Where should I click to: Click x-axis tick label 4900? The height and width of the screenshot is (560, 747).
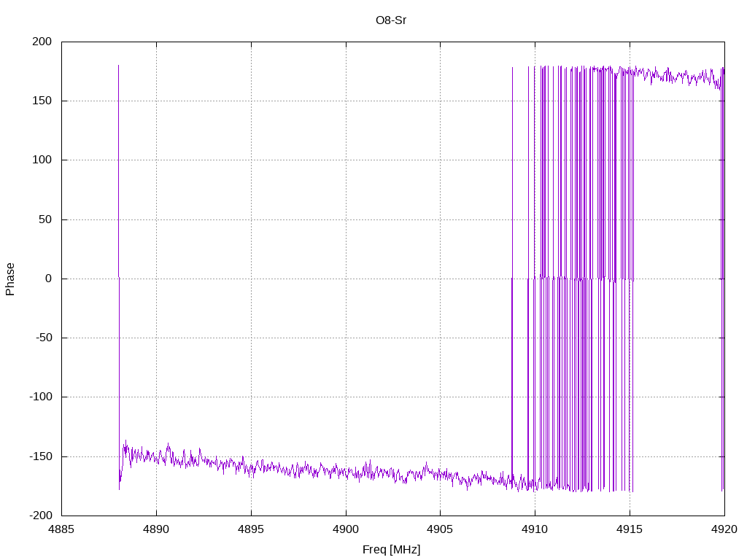pyautogui.click(x=346, y=529)
